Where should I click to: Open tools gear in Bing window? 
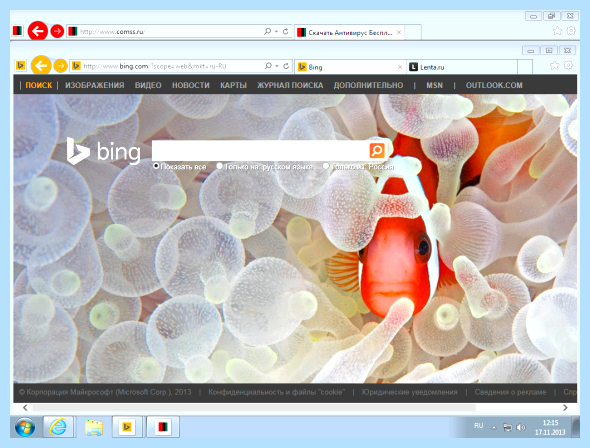point(568,66)
